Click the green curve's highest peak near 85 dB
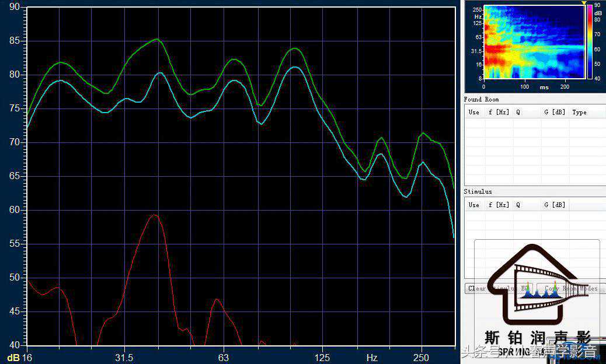Screen dimensions: 606x364 pyautogui.click(x=156, y=39)
